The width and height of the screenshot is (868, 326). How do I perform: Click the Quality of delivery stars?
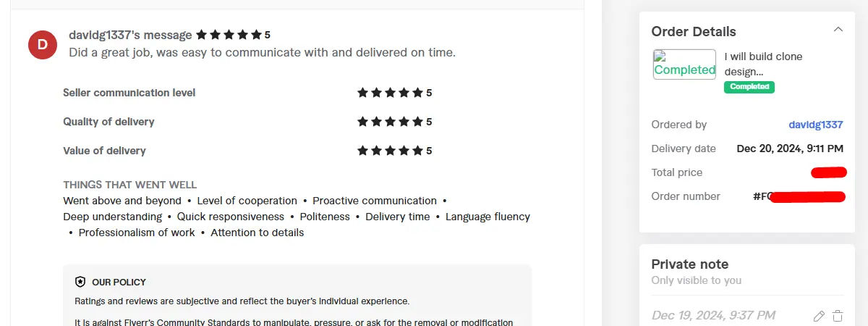click(x=390, y=122)
